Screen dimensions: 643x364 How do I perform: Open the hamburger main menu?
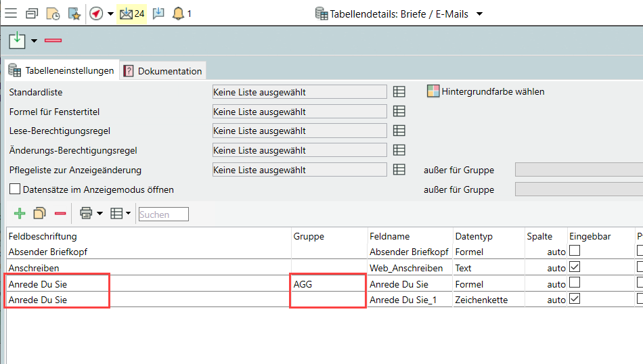[x=11, y=14]
